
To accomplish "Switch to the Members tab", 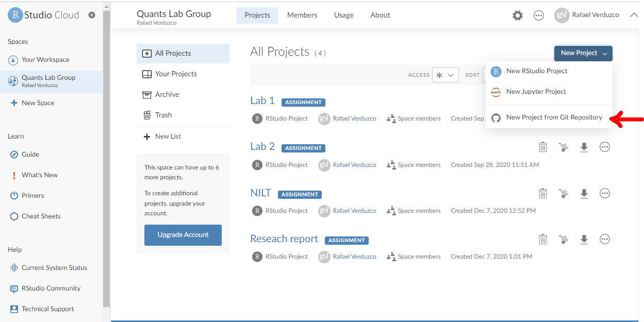I will pyautogui.click(x=302, y=15).
